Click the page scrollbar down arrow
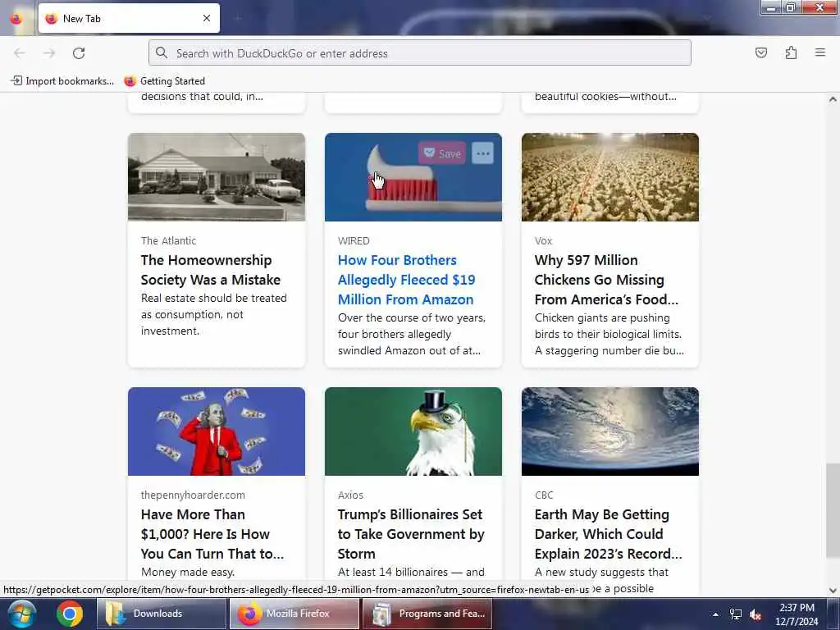840x630 pixels. click(833, 591)
